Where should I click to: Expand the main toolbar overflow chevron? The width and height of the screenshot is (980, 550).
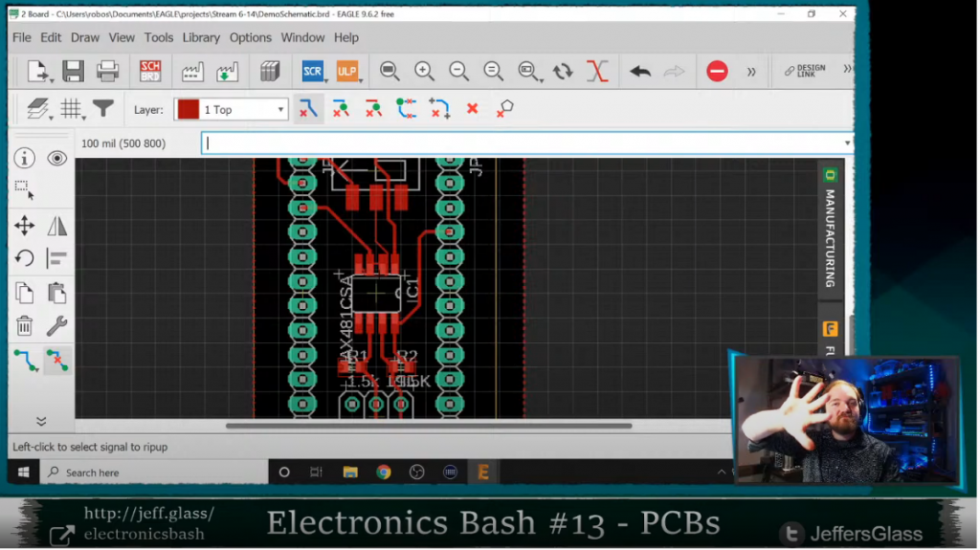point(751,72)
